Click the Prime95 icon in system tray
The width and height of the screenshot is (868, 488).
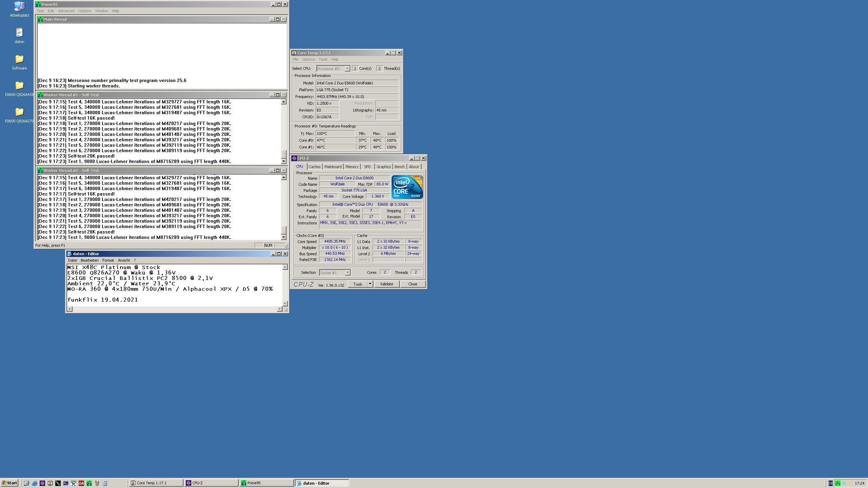(838, 483)
